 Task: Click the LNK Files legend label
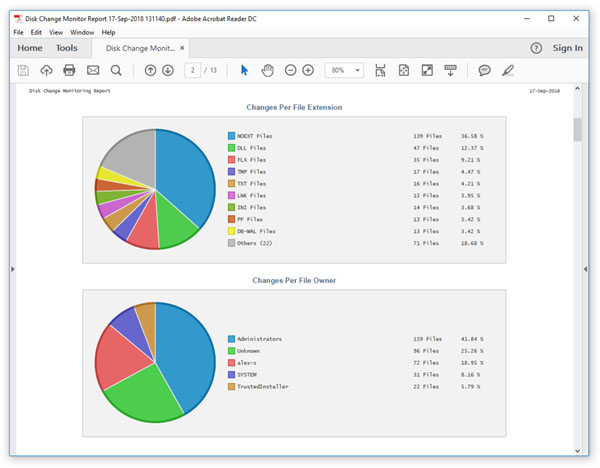(x=251, y=196)
